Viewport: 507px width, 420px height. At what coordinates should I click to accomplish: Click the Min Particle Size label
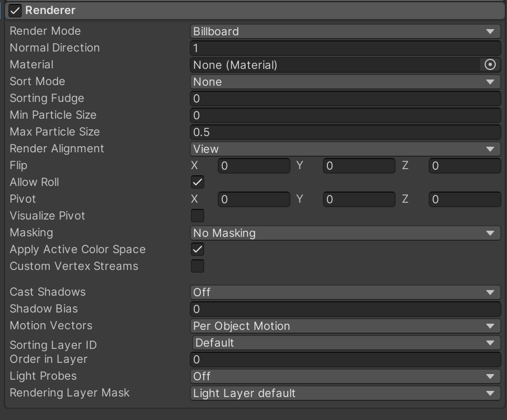[53, 115]
